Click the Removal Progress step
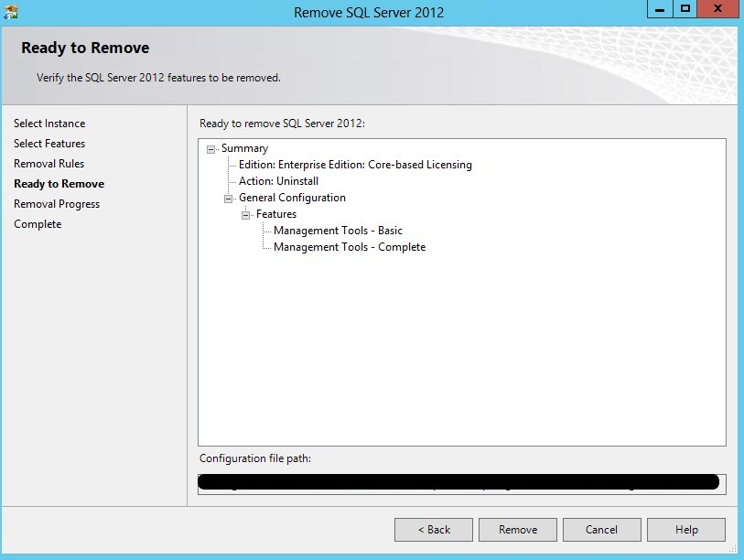This screenshot has width=744, height=560. point(57,204)
